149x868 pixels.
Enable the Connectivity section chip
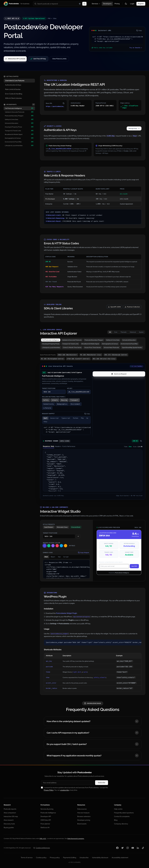click(49, 404)
